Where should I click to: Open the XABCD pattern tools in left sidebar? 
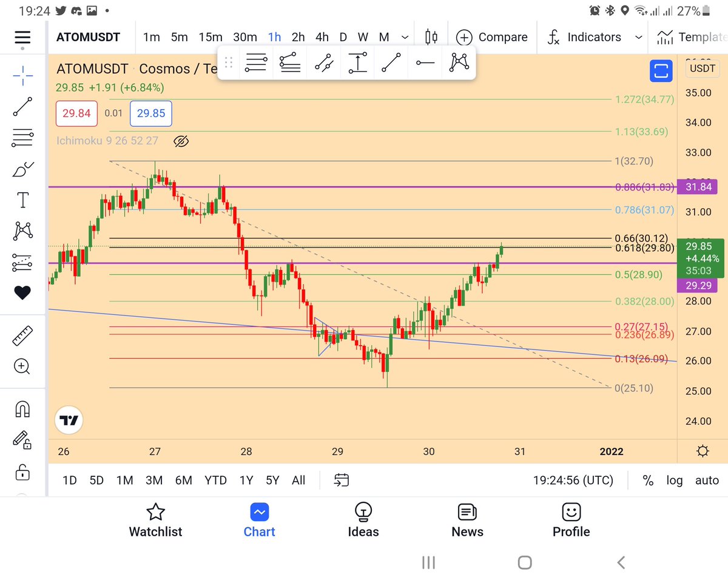coord(22,231)
